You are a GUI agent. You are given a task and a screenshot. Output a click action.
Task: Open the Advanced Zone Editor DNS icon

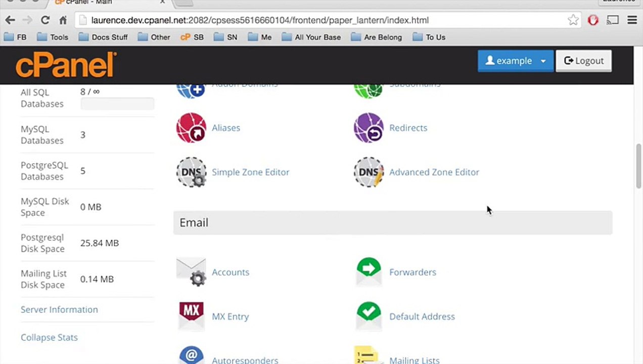click(369, 172)
